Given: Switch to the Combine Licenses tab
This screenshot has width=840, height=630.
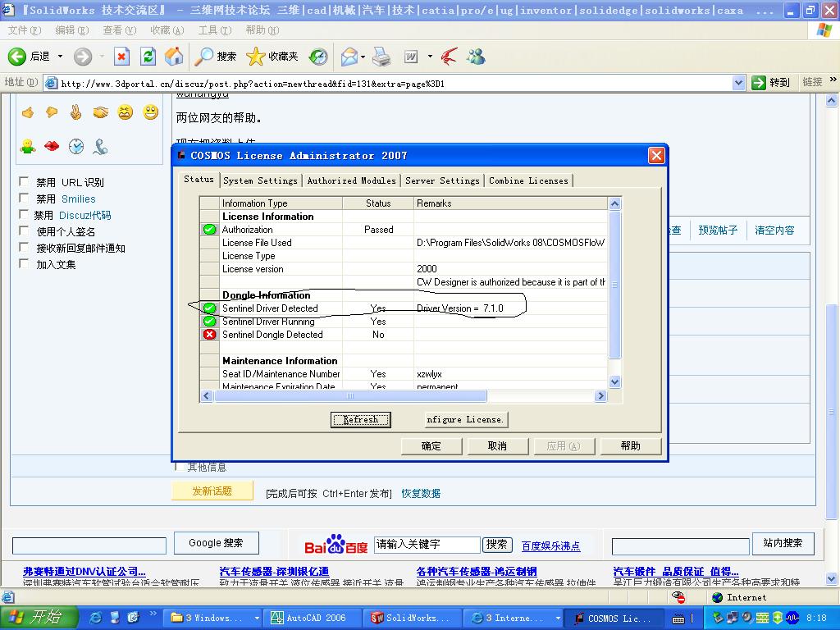Looking at the screenshot, I should 528,180.
